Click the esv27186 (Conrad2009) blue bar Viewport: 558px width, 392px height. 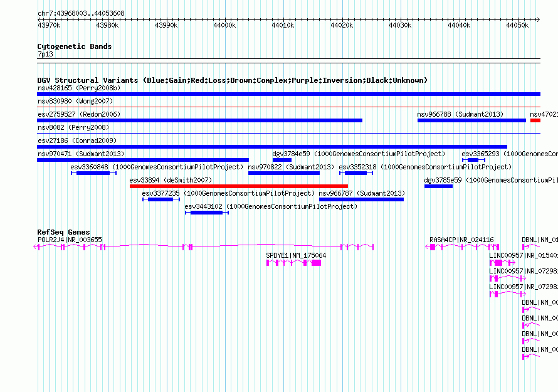click(272, 147)
